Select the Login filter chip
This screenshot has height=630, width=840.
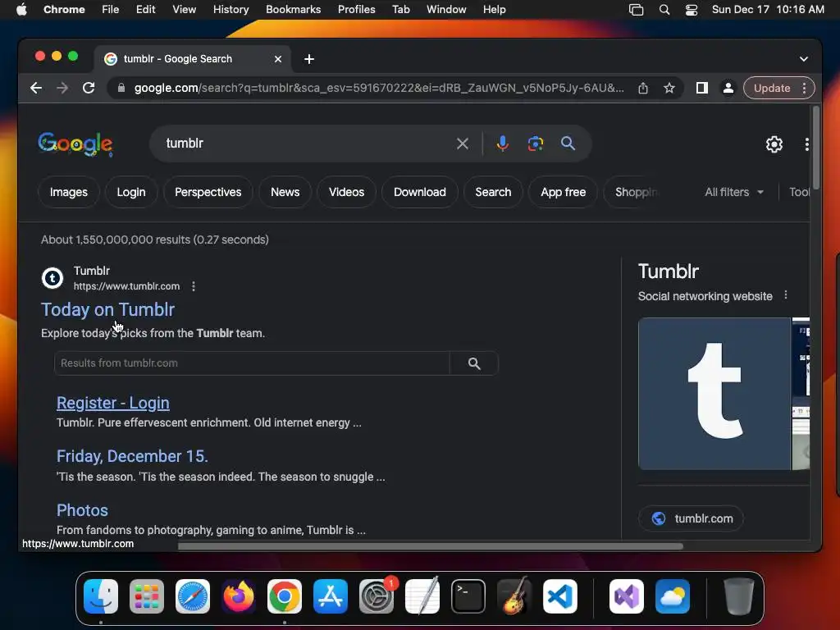click(131, 192)
